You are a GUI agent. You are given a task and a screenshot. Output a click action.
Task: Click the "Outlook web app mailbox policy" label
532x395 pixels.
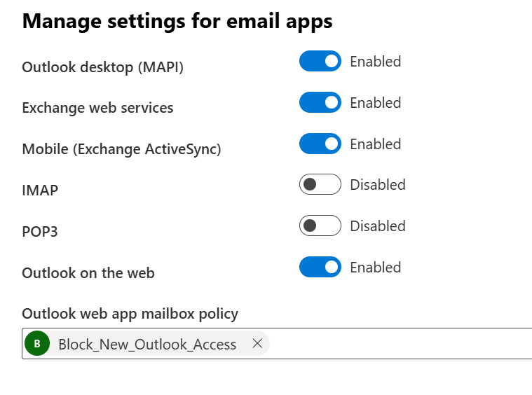coord(130,314)
